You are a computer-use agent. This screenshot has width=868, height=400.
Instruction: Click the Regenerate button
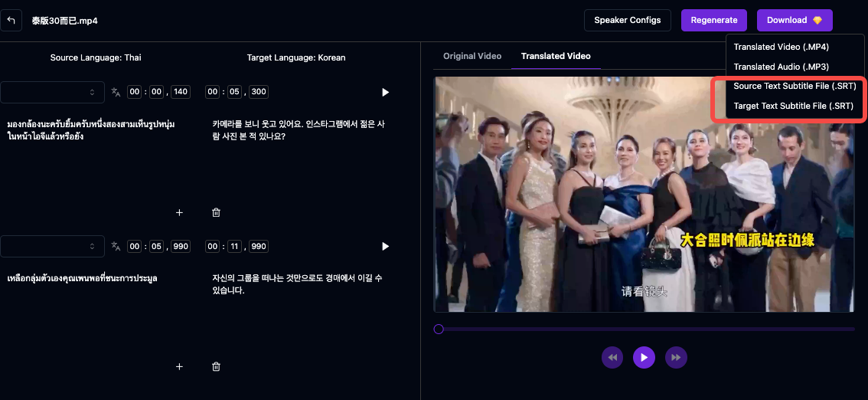[x=713, y=20]
